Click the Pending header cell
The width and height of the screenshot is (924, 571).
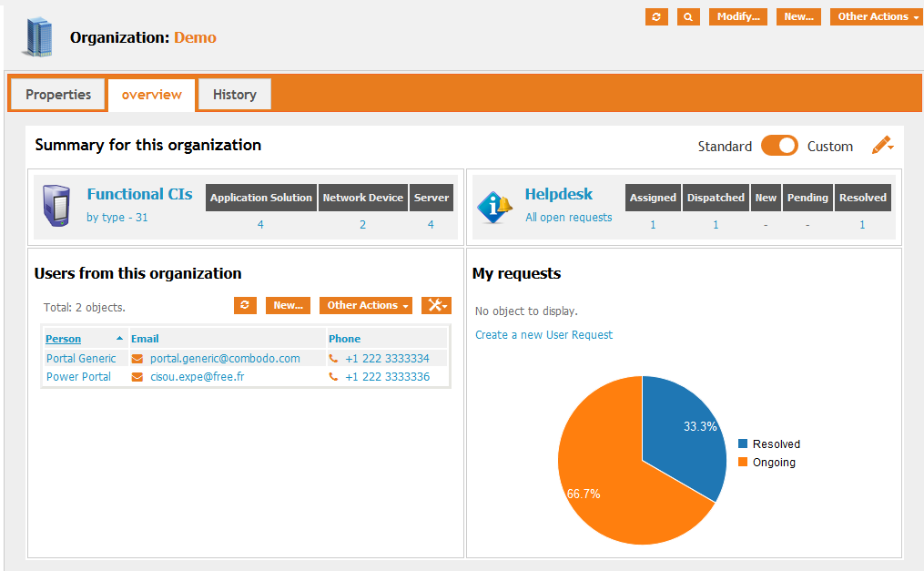(807, 198)
